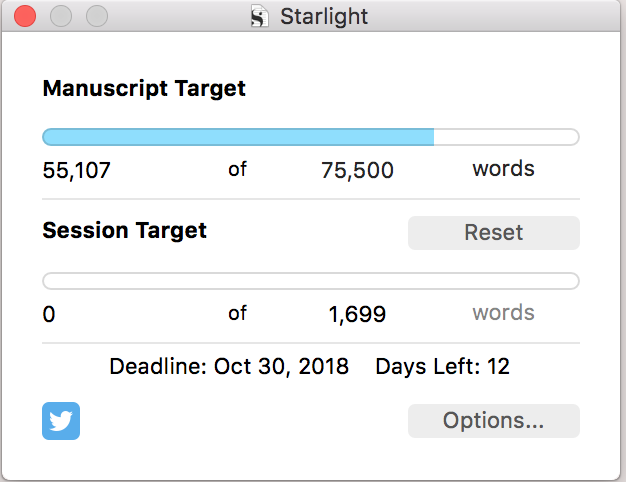Viewport: 626px width, 482px height.
Task: Open the session target words unit dropdown
Action: (x=503, y=313)
